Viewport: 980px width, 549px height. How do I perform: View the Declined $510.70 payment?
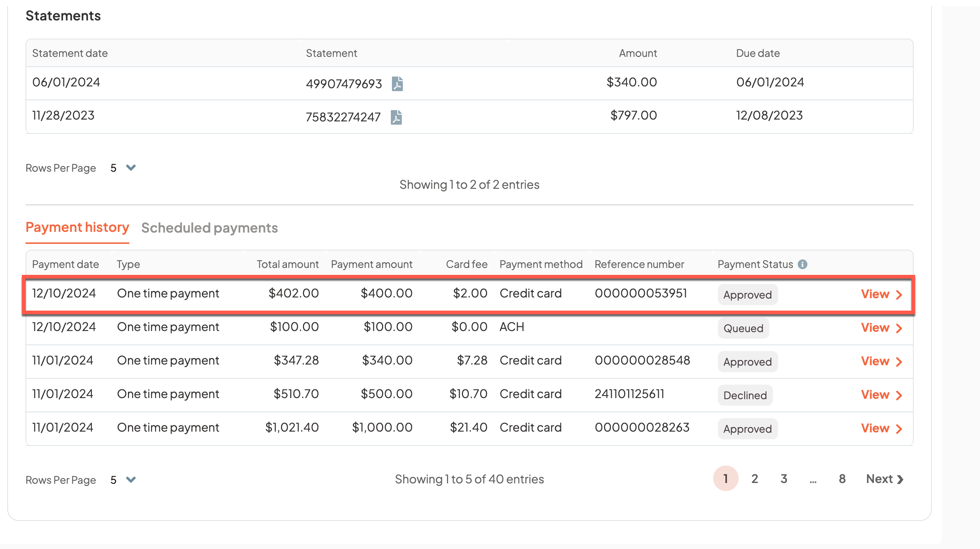click(875, 394)
